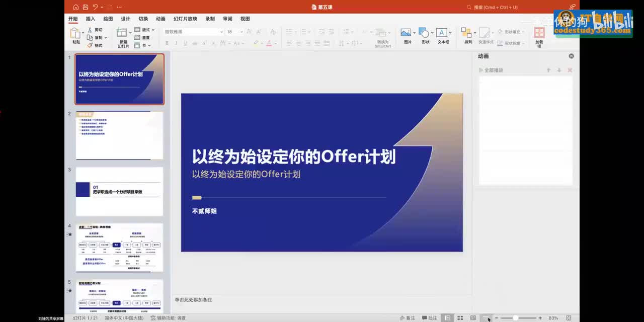Switch to the 切换 ribbon tab
644x322 pixels.
point(143,19)
